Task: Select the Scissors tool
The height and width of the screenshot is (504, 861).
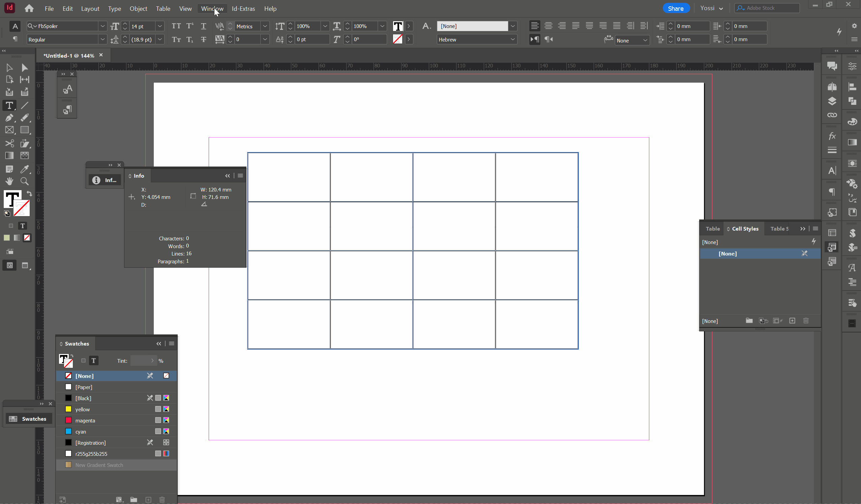Action: (9, 143)
